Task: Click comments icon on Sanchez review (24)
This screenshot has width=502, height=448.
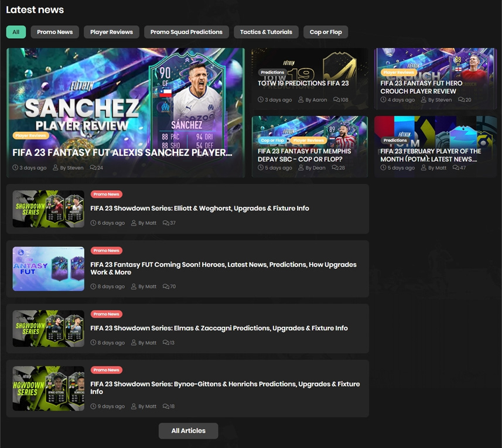Action: (93, 167)
